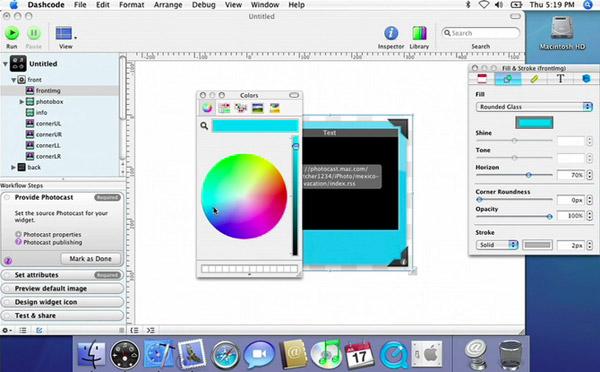Screen dimensions: 600x372
Task: Open the Library from the toolbar
Action: coord(419,33)
